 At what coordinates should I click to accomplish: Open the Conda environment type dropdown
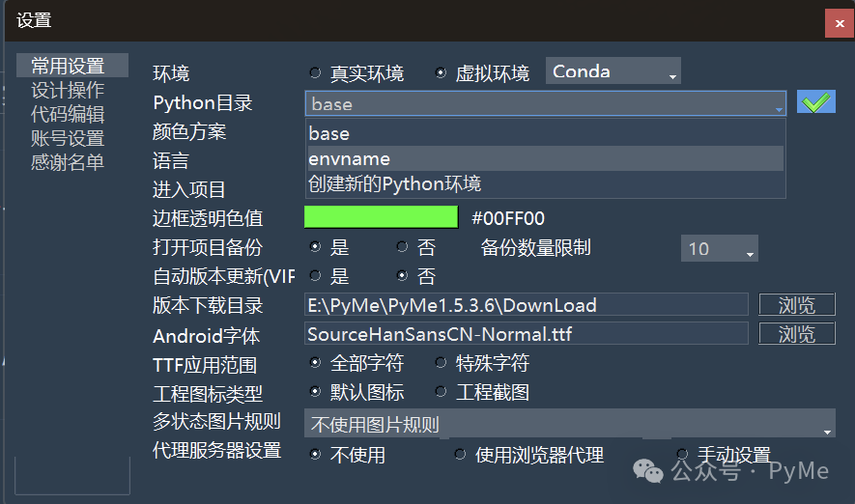(613, 70)
